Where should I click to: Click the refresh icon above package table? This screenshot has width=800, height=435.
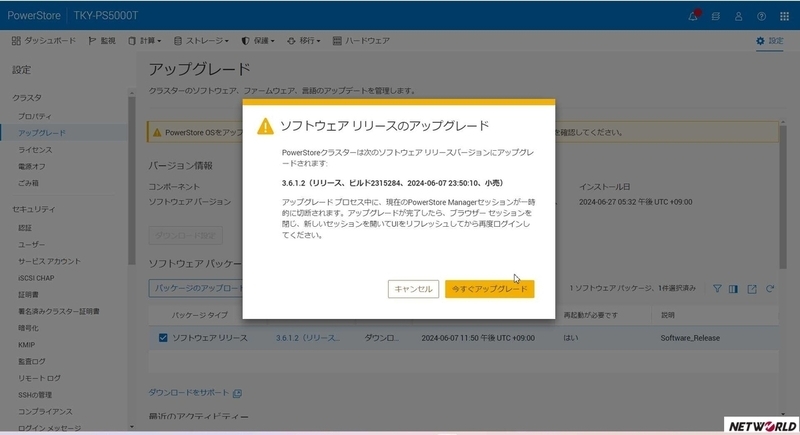[x=770, y=289]
